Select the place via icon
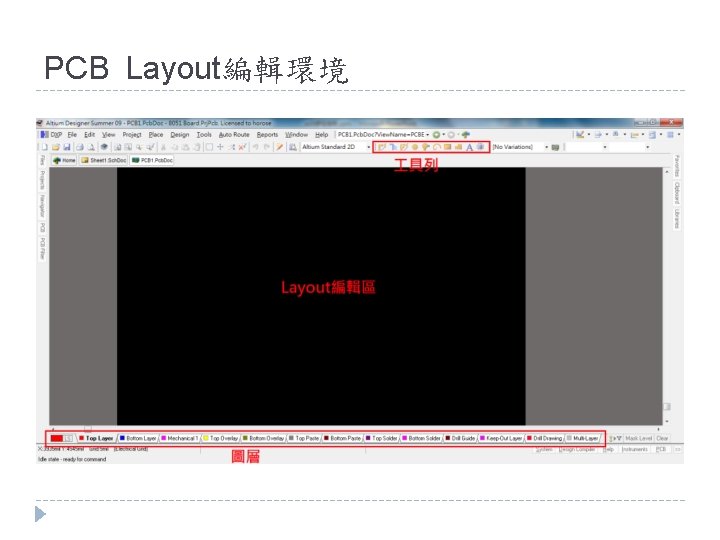The height and width of the screenshot is (540, 720). point(426,147)
